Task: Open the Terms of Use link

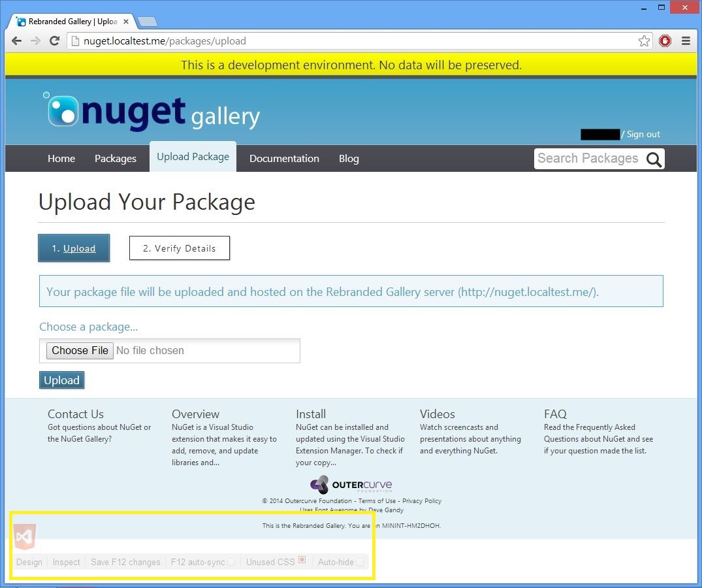Action: pos(377,500)
